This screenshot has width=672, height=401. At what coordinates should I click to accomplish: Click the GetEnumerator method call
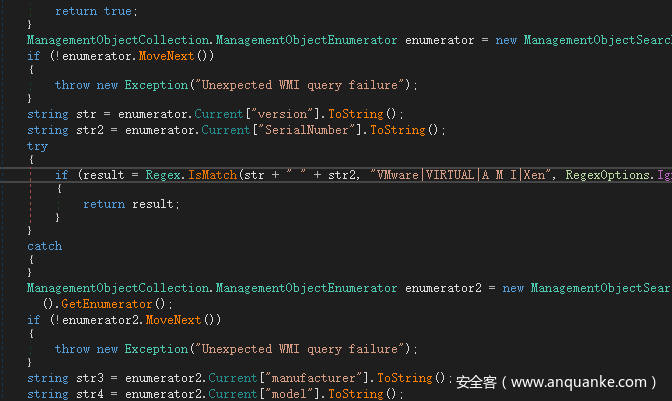point(109,304)
